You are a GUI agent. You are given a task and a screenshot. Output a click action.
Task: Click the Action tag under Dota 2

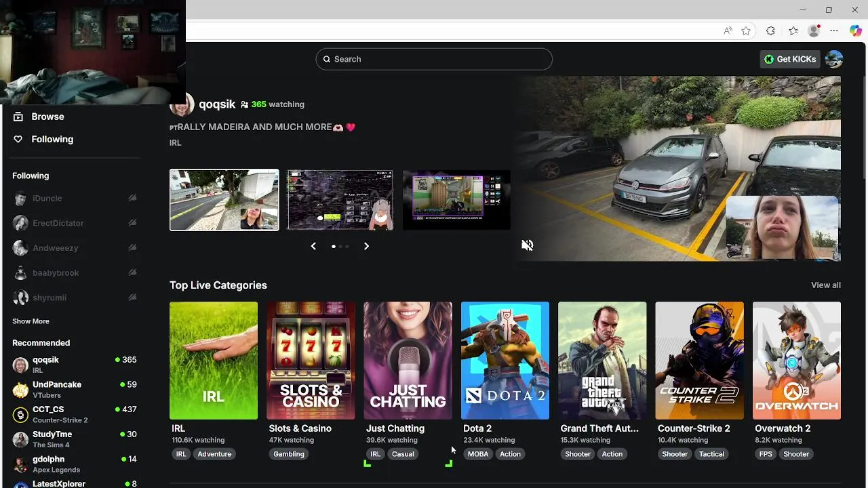coord(511,454)
